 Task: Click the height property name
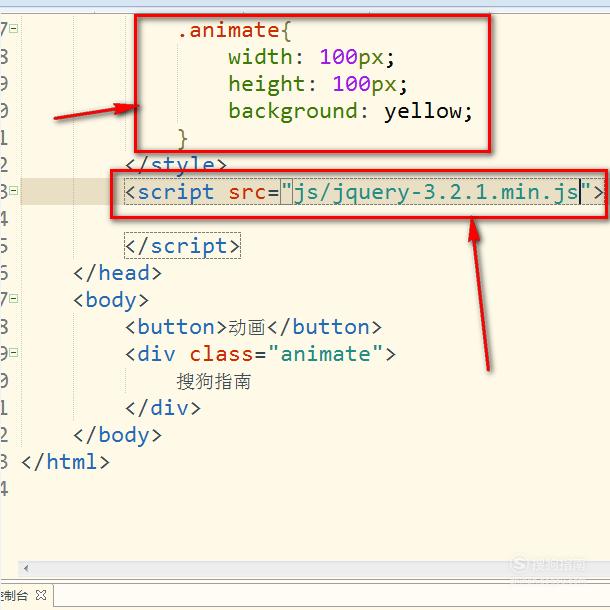[x=266, y=84]
